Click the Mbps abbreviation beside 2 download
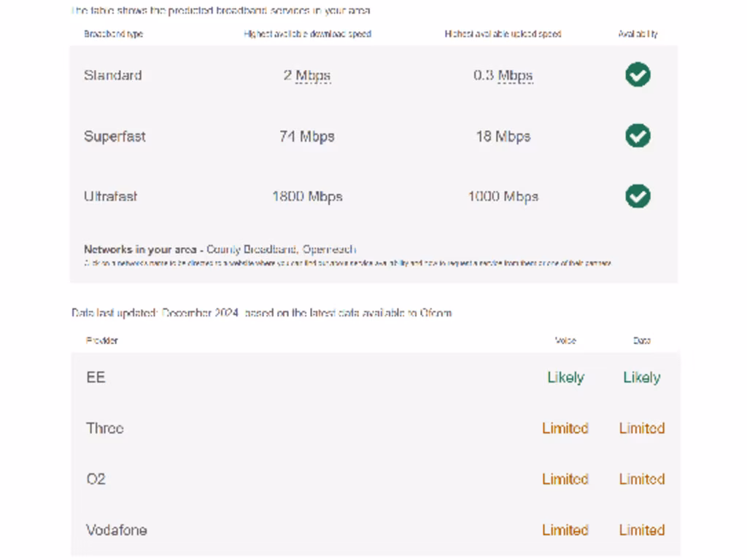 click(x=314, y=76)
